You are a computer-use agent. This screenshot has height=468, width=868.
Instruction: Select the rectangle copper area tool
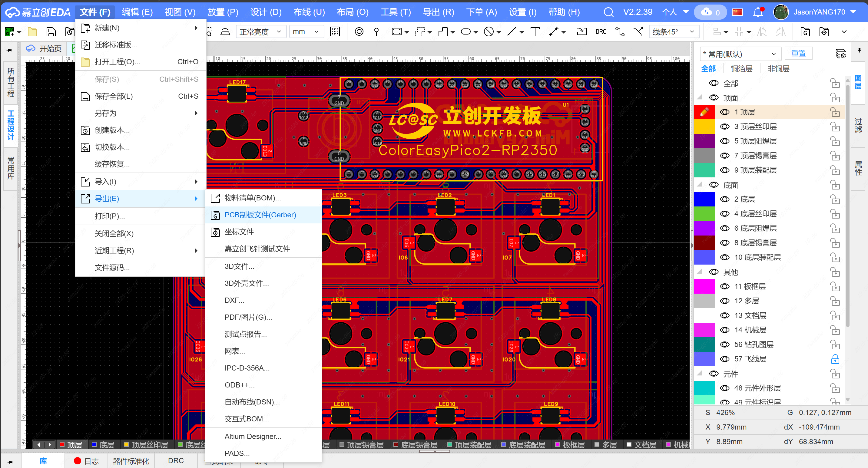397,32
